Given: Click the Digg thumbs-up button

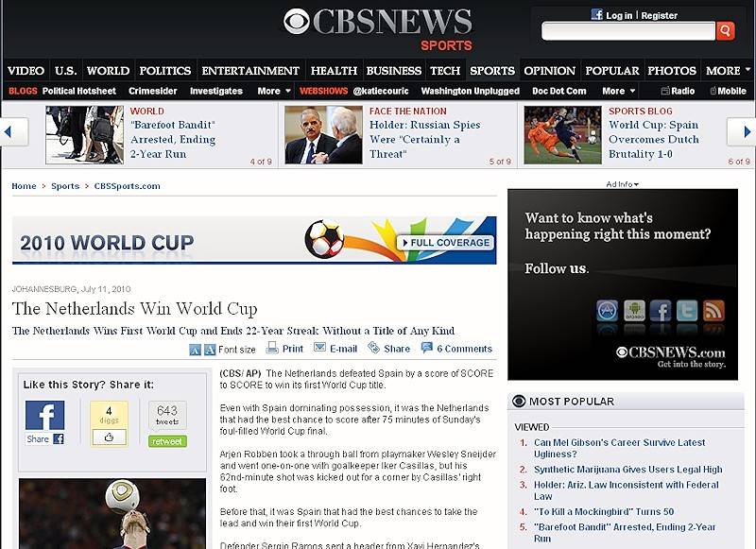Looking at the screenshot, I should [109, 437].
